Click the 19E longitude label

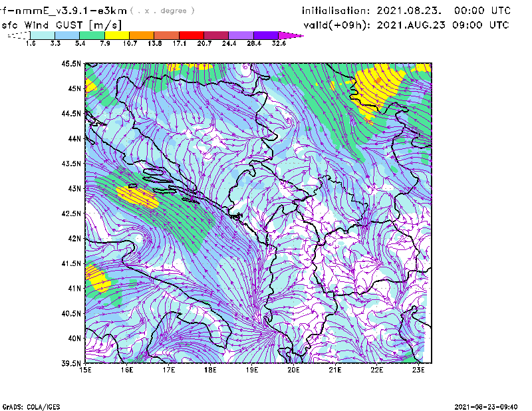click(x=252, y=370)
